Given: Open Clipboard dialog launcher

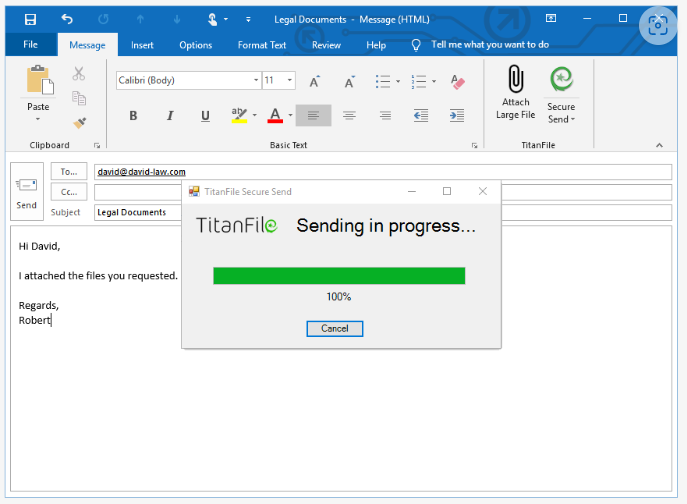Looking at the screenshot, I should coord(97,146).
